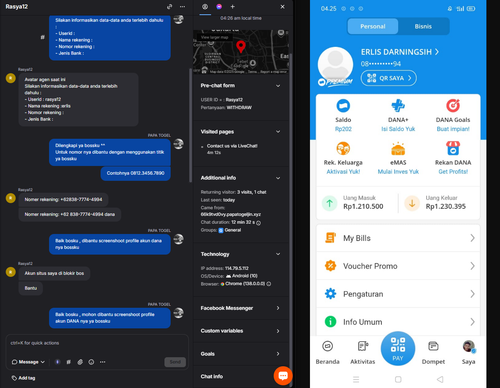
Task: Click the Uang Masuk green arrow icon
Action: pyautogui.click(x=329, y=203)
